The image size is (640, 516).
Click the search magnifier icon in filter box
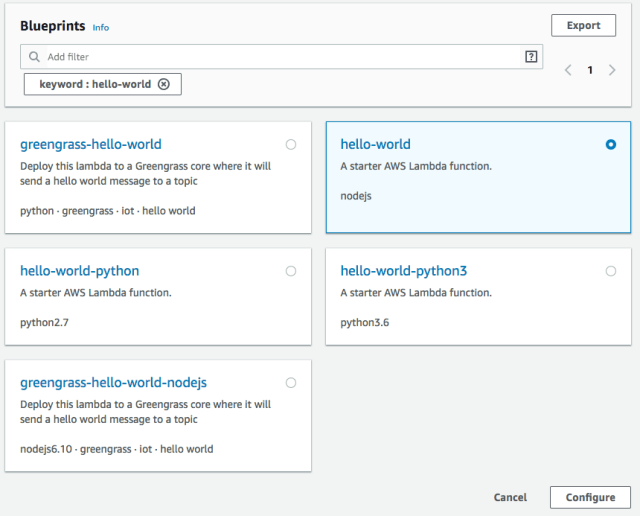point(34,57)
